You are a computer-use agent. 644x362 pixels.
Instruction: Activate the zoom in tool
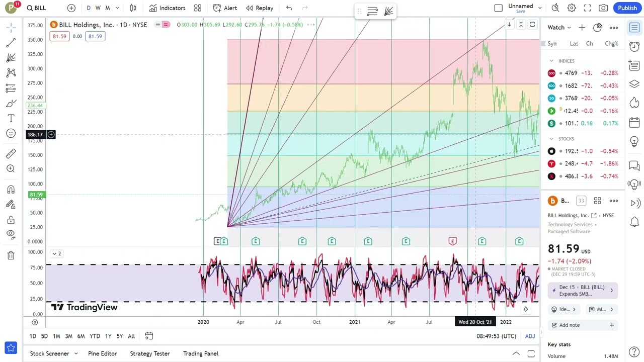[x=11, y=169]
